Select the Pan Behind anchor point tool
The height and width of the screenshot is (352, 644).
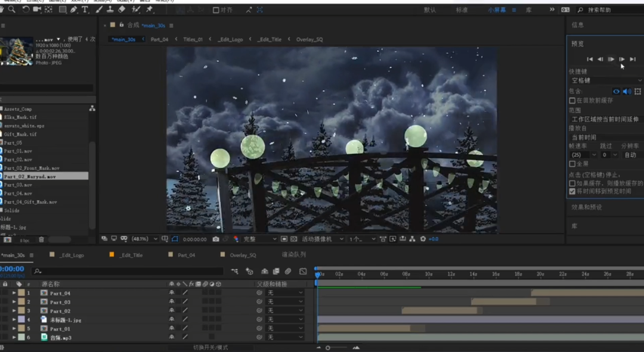[48, 10]
